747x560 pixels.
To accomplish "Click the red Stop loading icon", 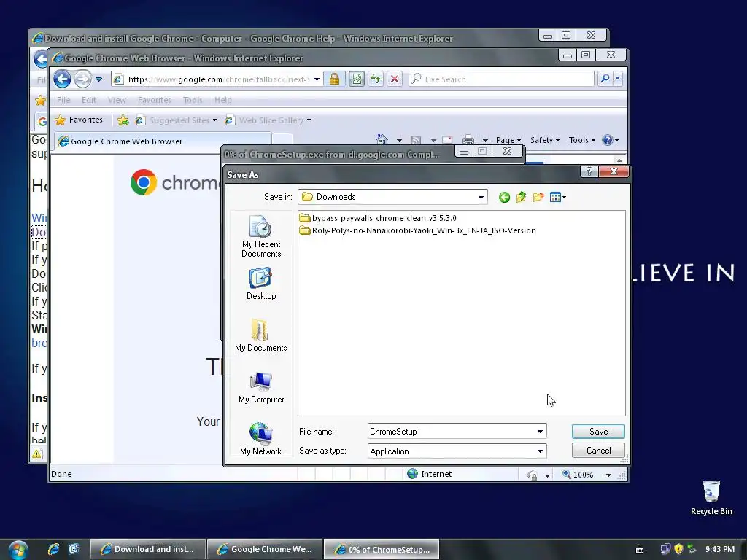I will [x=395, y=79].
